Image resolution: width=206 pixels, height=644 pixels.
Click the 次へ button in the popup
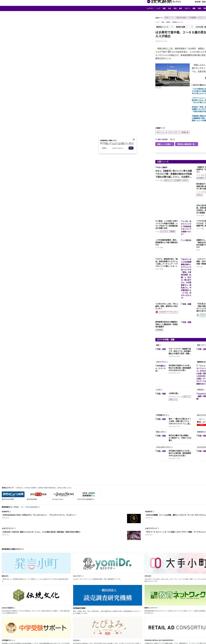(131, 148)
